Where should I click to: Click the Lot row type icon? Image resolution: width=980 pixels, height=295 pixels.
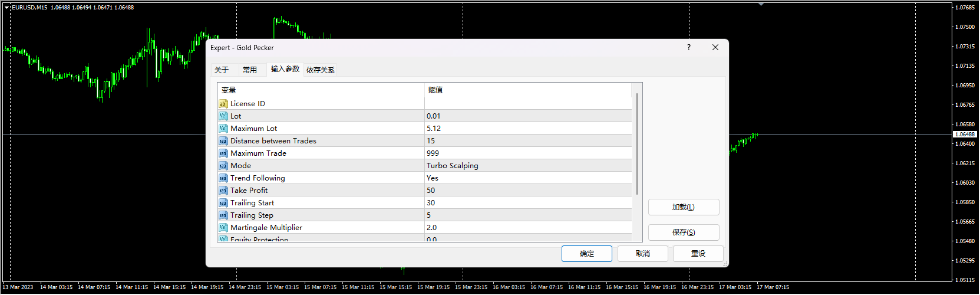(x=223, y=116)
